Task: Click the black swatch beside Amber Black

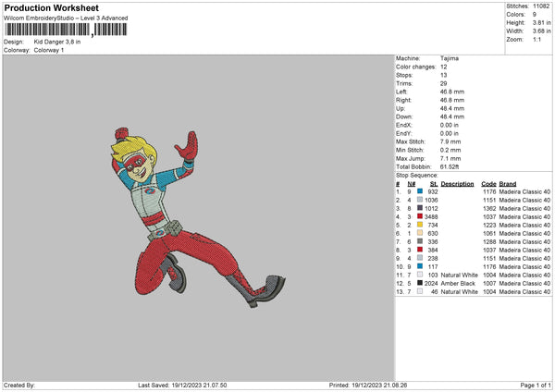Action: 420,283
